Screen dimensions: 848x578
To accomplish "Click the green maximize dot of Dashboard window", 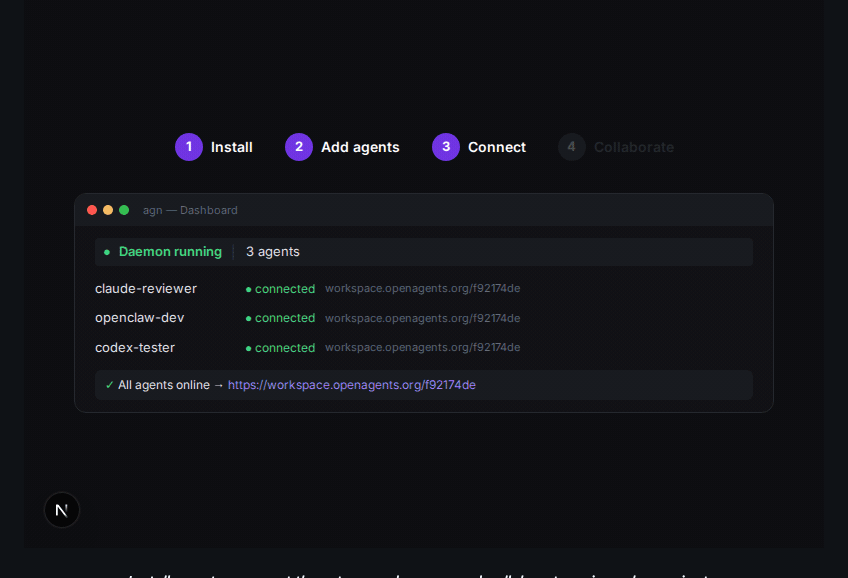I will click(124, 210).
